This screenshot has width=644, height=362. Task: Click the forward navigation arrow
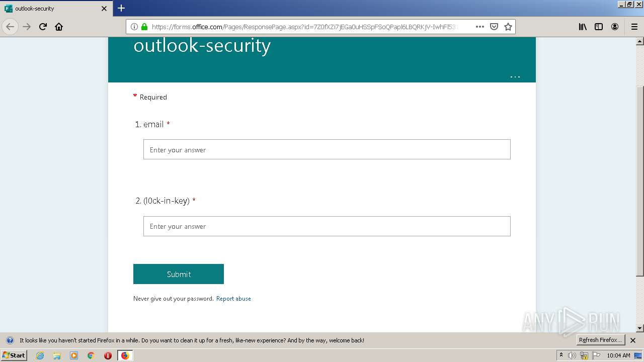[x=27, y=27]
